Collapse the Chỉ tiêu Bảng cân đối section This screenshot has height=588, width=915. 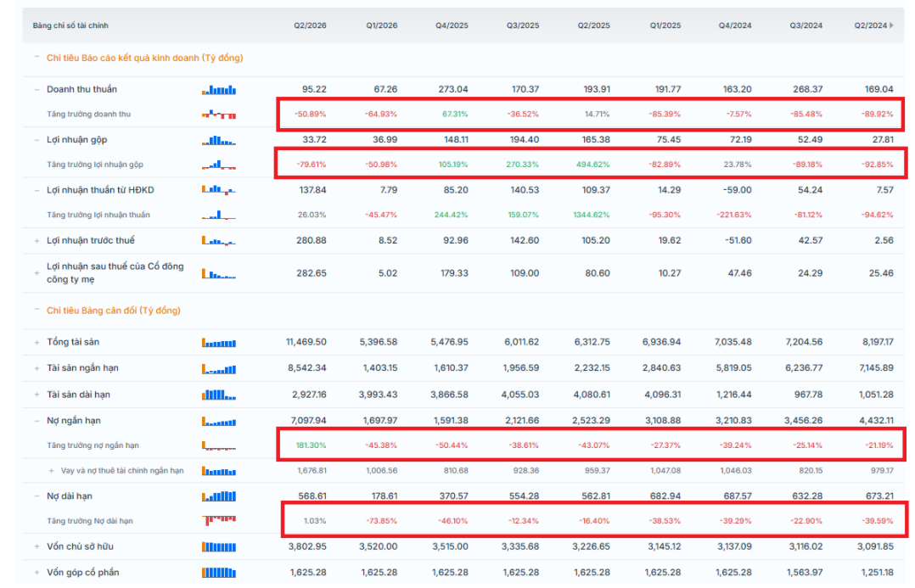pyautogui.click(x=36, y=309)
